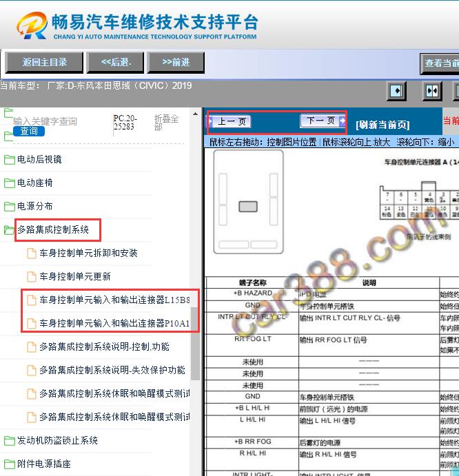Click the +B HAZARD terminal cell

pos(253,293)
